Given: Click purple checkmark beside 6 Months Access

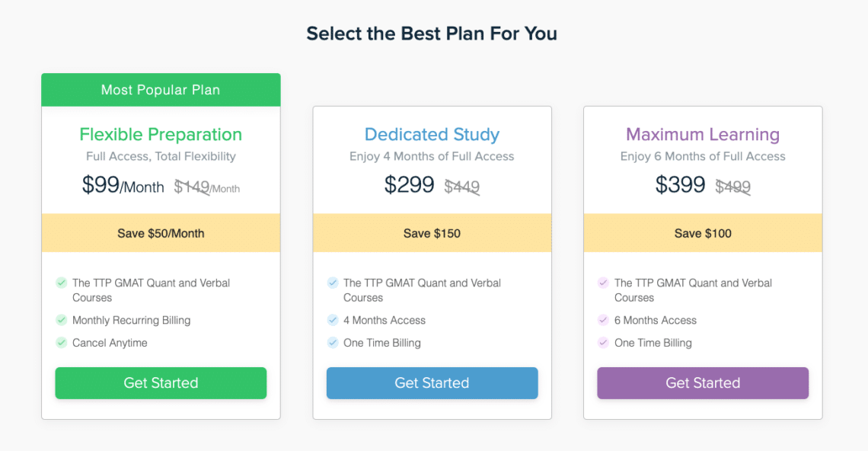Looking at the screenshot, I should point(604,320).
